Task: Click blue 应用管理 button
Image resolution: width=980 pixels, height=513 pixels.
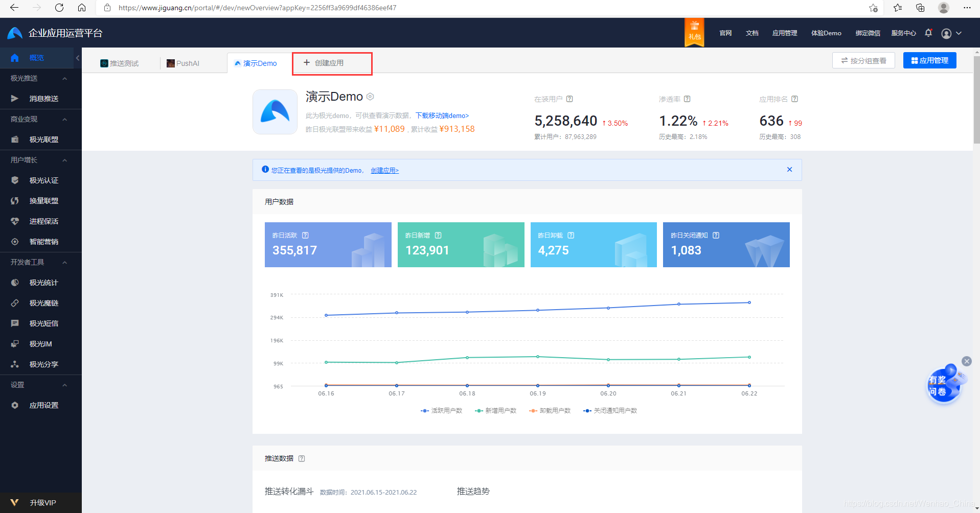Action: 929,60
